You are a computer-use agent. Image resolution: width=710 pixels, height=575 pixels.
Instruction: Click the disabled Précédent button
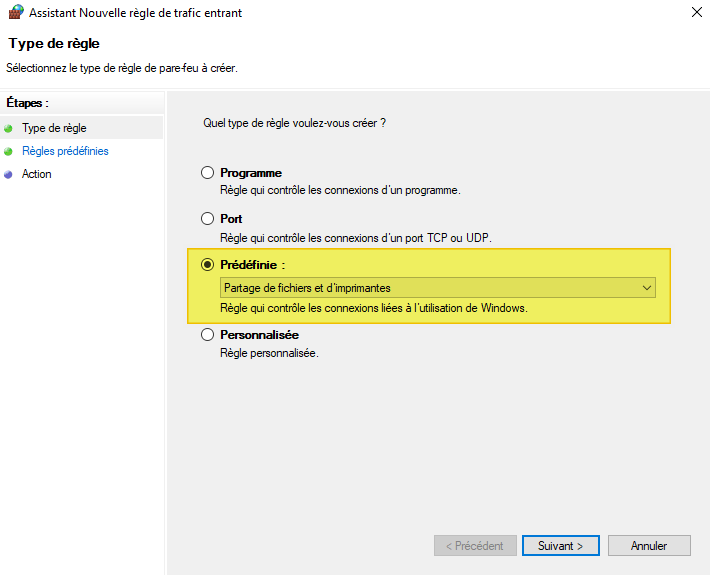[475, 546]
